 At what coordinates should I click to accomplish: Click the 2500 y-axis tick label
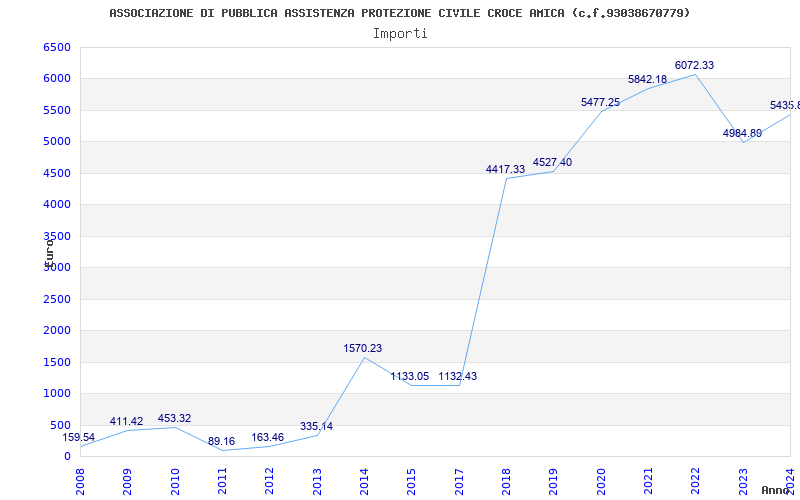57,299
